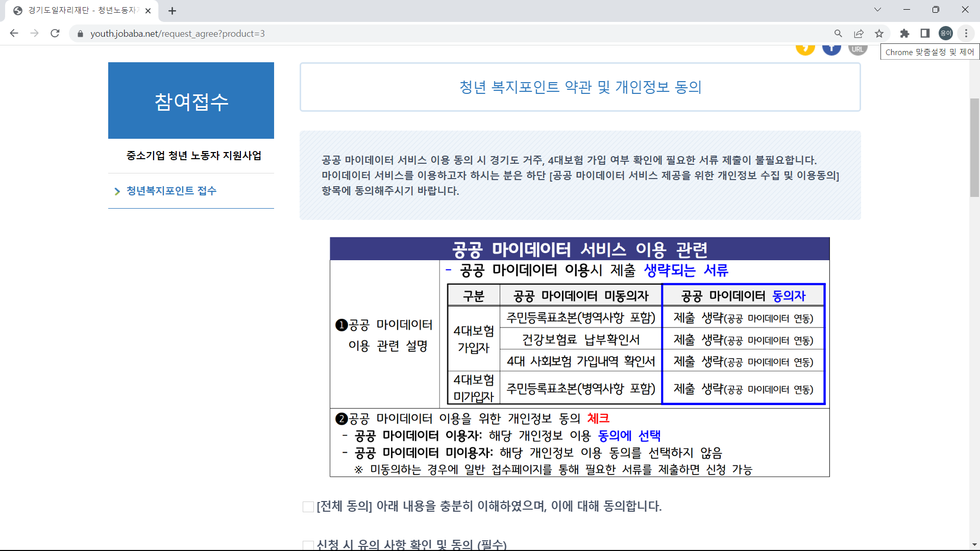Open a new browser tab

point(173,10)
